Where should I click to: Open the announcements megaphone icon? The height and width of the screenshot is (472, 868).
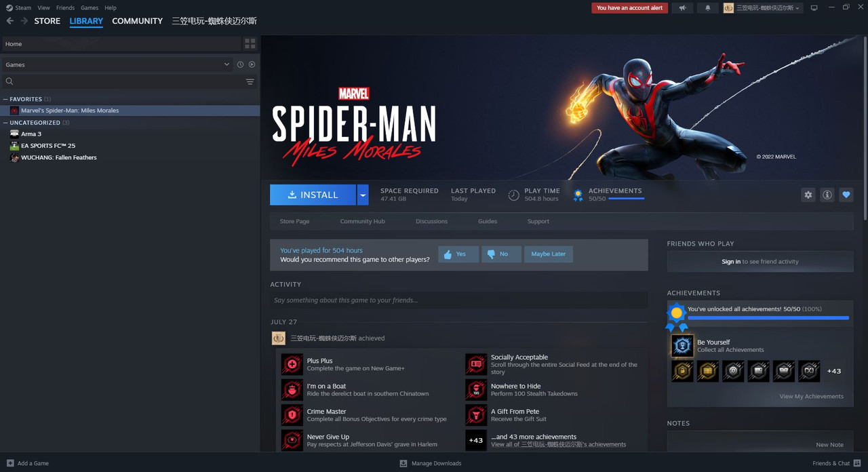(x=682, y=8)
